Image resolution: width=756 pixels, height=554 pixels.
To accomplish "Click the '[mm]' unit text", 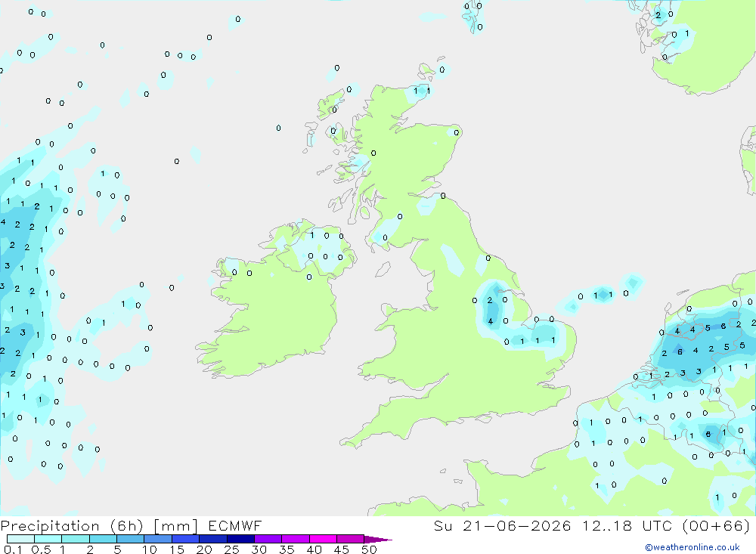I will (x=175, y=526).
